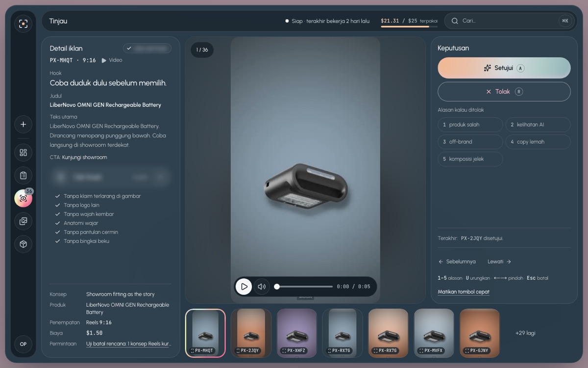Select the PX-MHQT thumbnail

[205, 333]
